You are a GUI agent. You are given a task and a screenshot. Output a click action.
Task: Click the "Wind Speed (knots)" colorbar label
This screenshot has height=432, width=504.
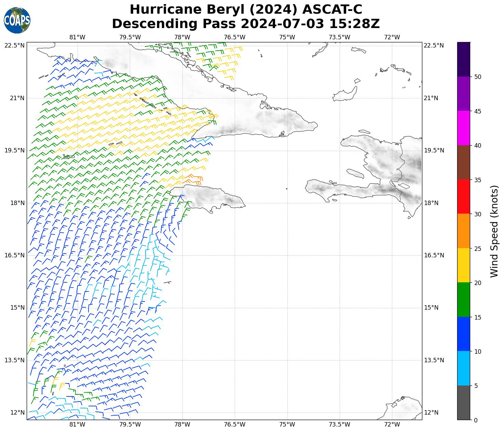point(494,231)
